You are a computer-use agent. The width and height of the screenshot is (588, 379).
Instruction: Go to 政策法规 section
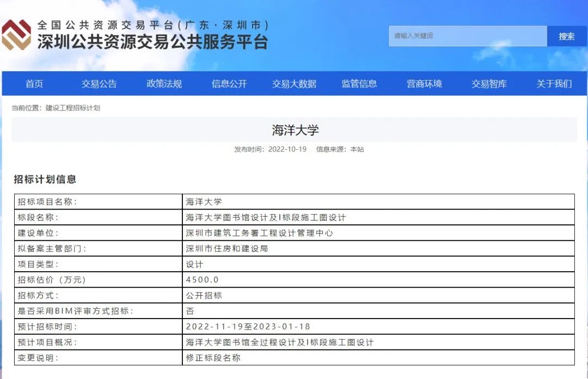click(x=164, y=84)
